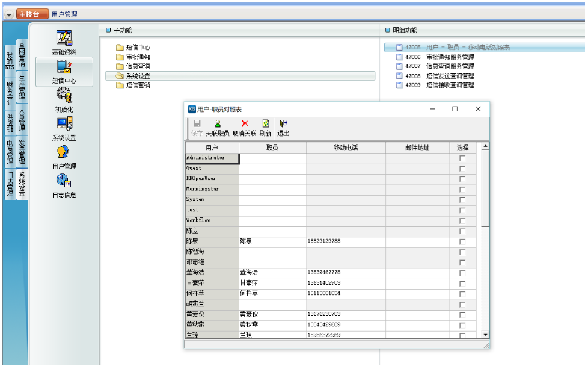Open 47008 短信发送查询管理 item
Image resolution: width=588 pixels, height=366 pixels.
click(x=450, y=76)
